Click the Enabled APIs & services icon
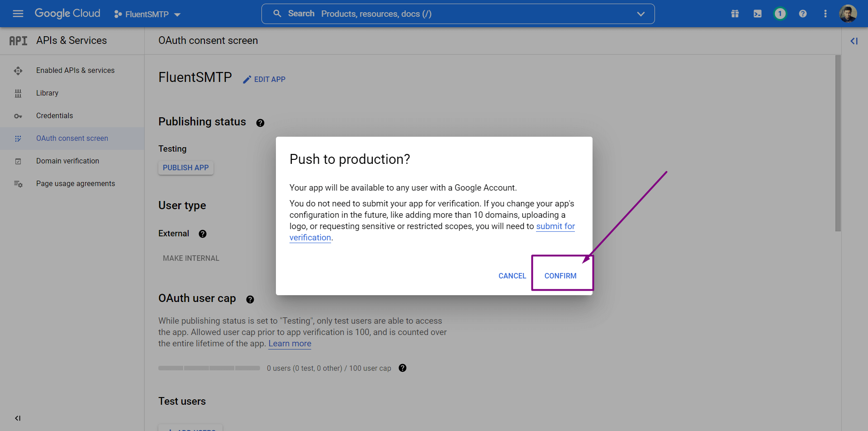Screen dimensions: 868x431 [x=18, y=71]
